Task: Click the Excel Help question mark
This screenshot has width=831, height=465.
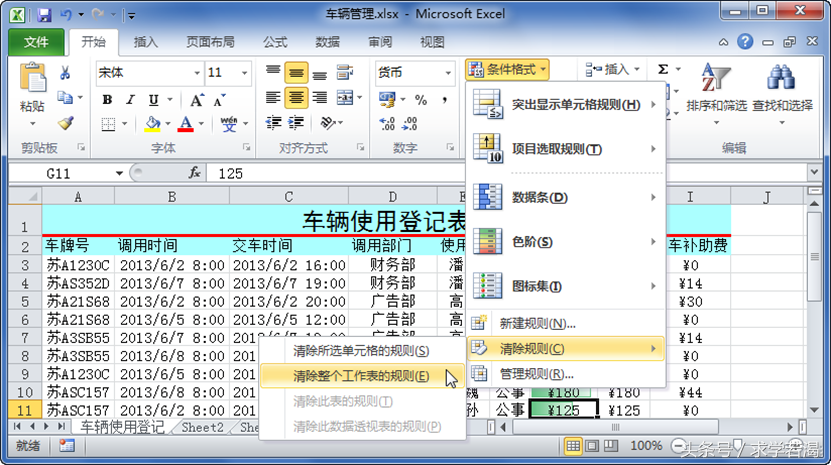Action: [745, 41]
